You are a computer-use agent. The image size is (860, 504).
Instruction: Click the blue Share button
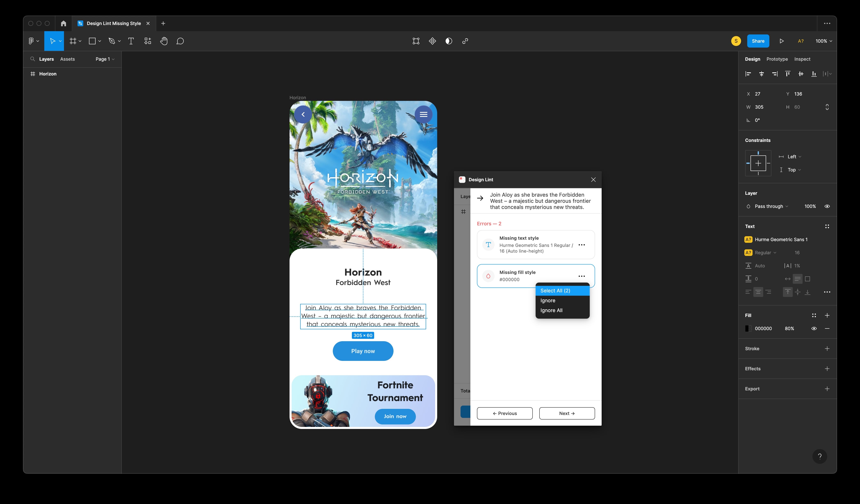758,41
